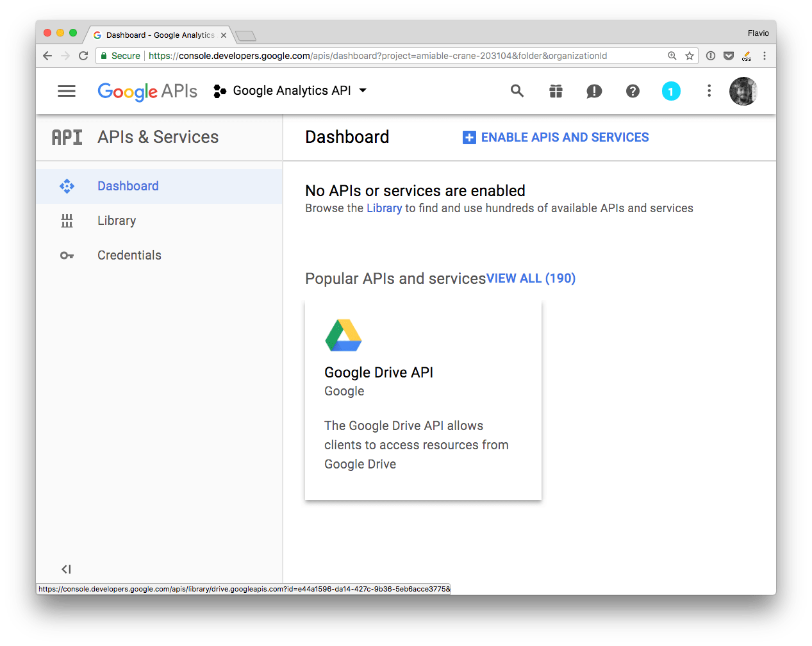Open notifications showing badge count 1
Image resolution: width=812 pixels, height=646 pixels.
tap(671, 90)
